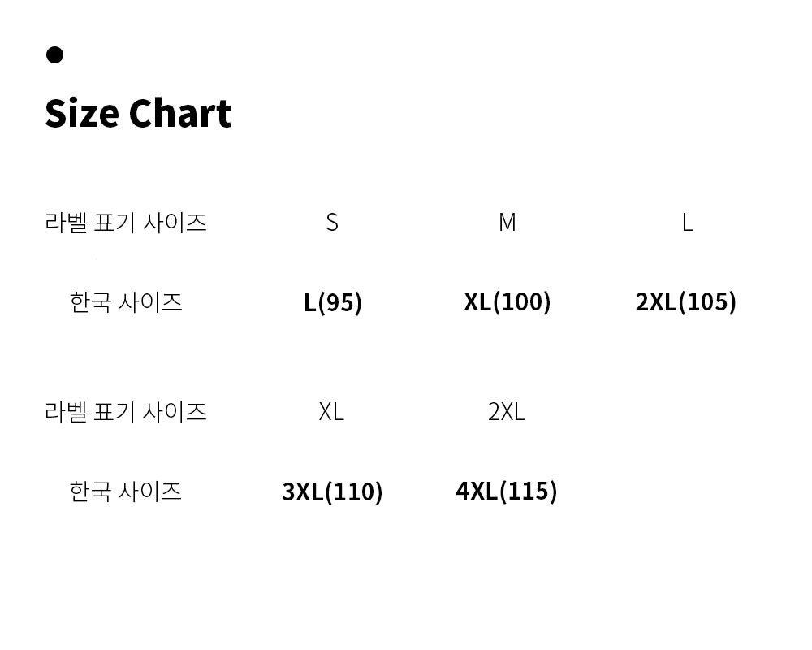Click the word "Chart" in the heading
Viewport: 812px width, 650px height.
(179, 113)
